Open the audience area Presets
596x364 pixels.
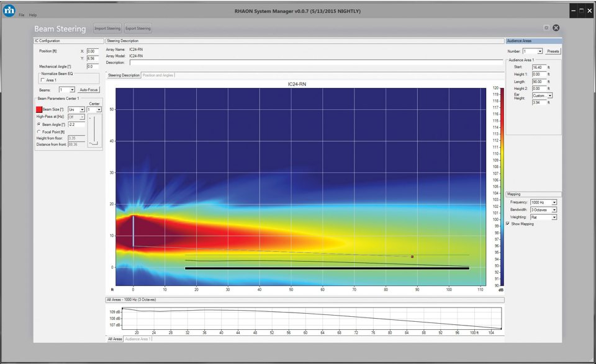(x=553, y=51)
